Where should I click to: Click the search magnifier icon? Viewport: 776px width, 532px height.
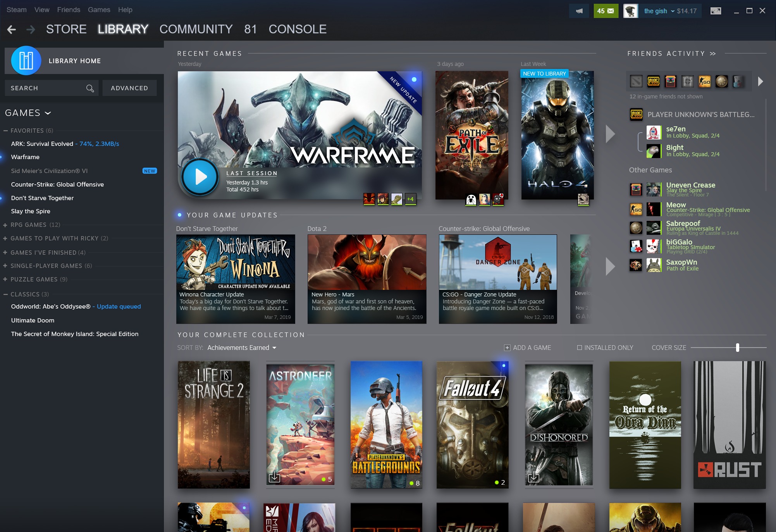point(90,88)
